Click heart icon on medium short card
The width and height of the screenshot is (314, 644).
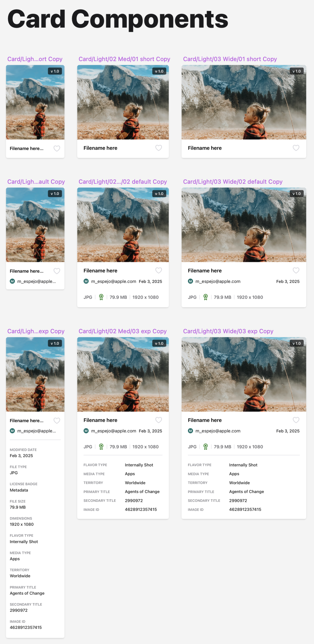pos(158,148)
